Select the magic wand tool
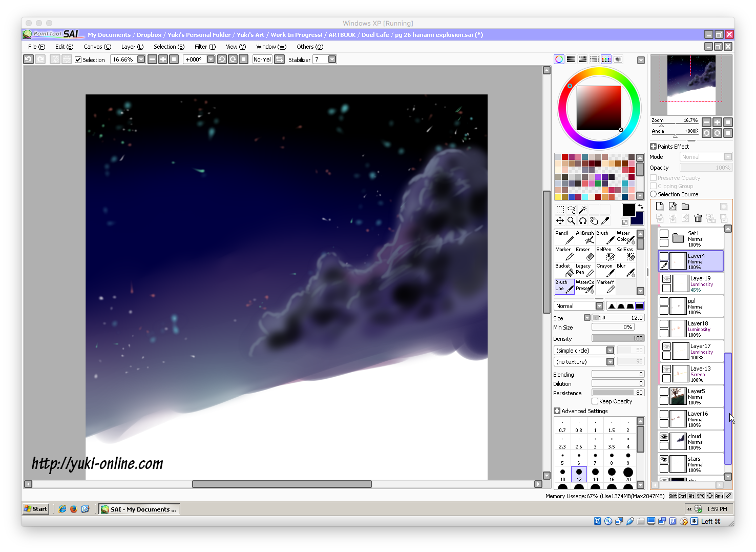The width and height of the screenshot is (756, 552). point(582,210)
